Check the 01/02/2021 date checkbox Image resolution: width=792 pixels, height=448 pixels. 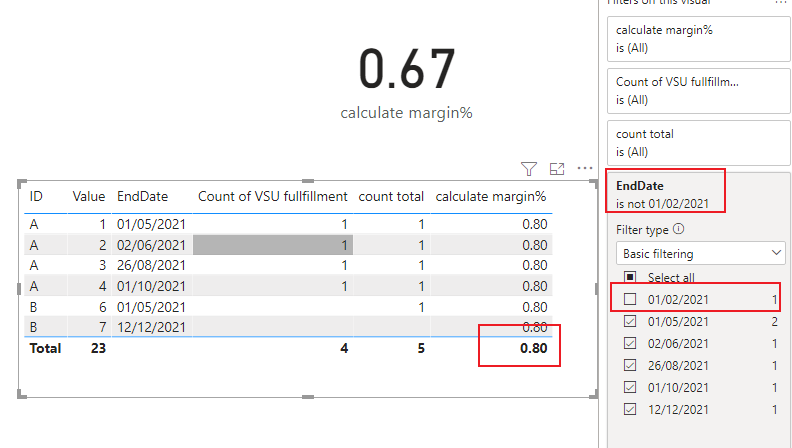click(x=630, y=299)
